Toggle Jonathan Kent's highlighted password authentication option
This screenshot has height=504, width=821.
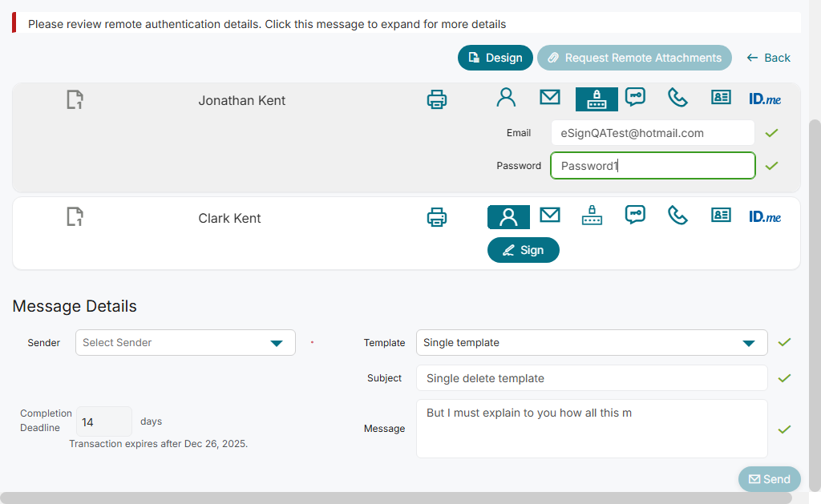coord(597,99)
